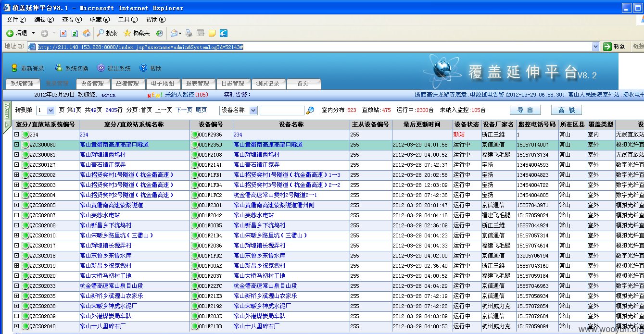
Task: Expand the QZCS02002 row
Action: tap(17, 175)
